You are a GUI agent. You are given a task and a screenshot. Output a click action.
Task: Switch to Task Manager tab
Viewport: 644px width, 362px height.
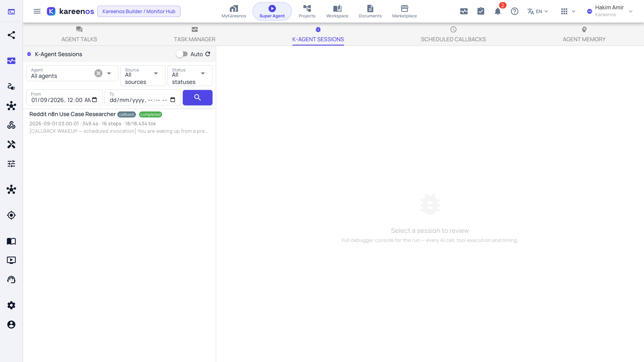click(x=195, y=34)
